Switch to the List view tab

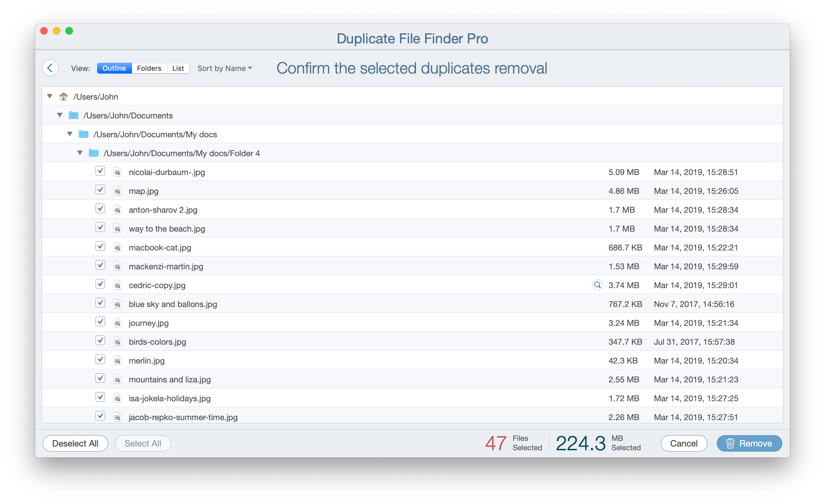[x=178, y=68]
